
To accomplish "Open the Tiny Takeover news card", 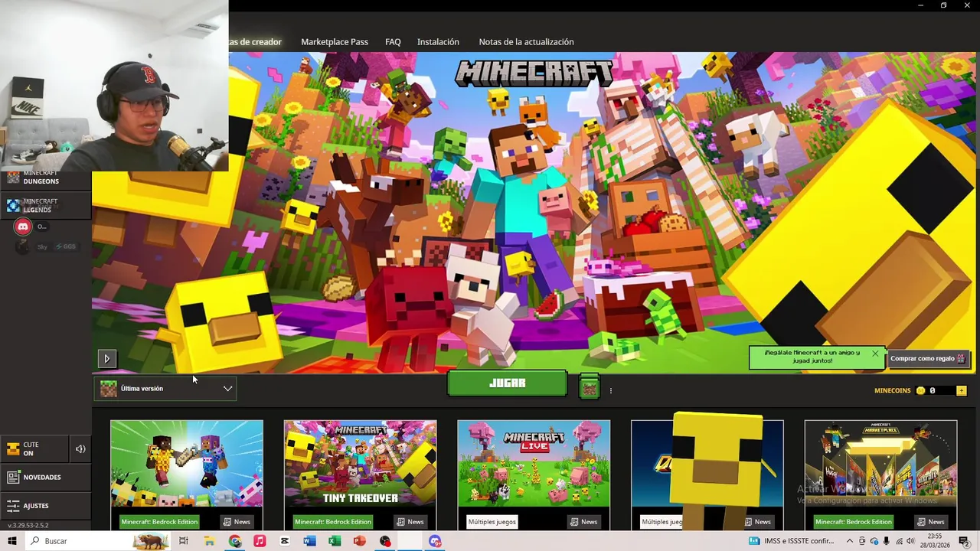I will [x=361, y=464].
